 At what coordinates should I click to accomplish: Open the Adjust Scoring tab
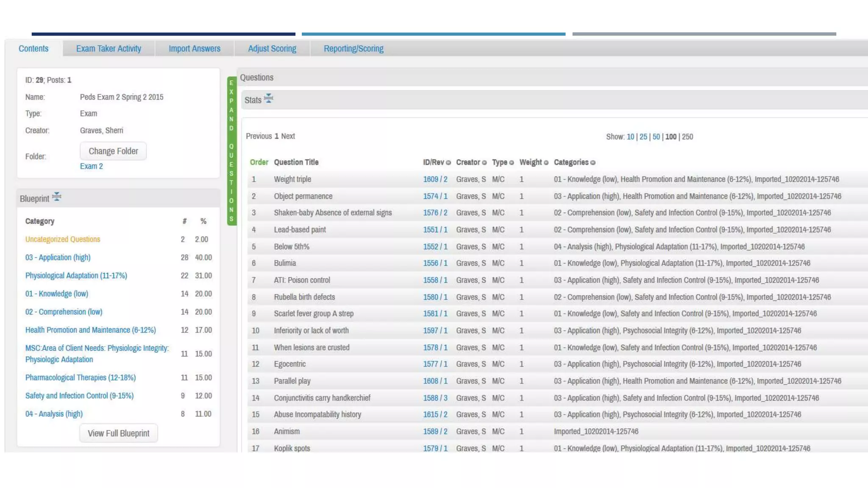[272, 49]
